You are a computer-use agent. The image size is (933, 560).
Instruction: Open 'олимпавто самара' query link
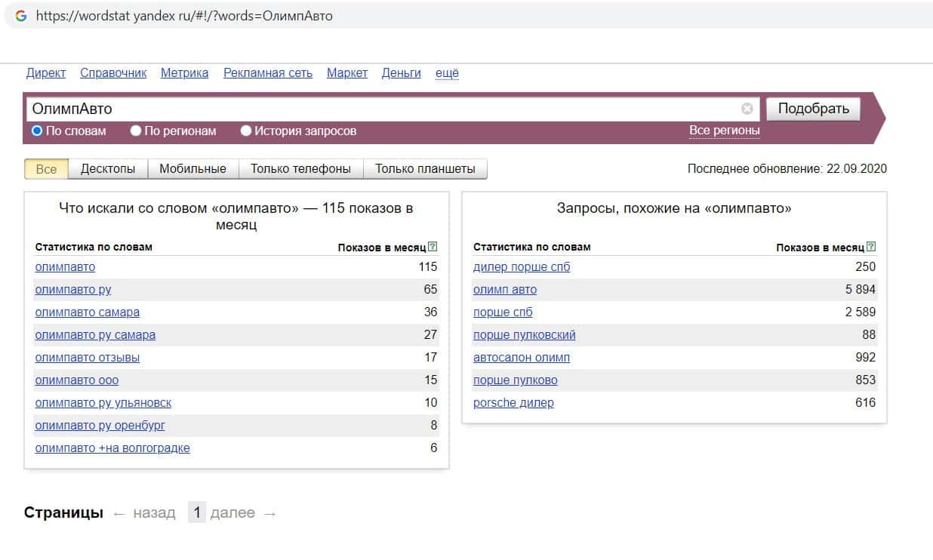click(87, 312)
